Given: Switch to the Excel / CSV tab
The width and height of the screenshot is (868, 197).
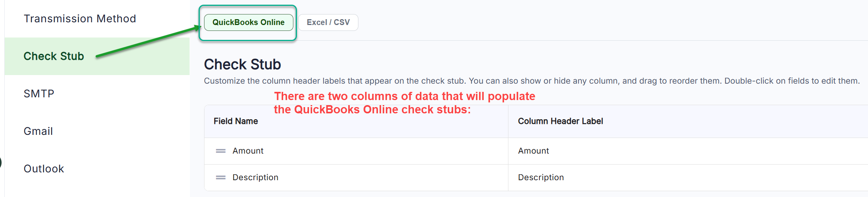Looking at the screenshot, I should pos(328,22).
